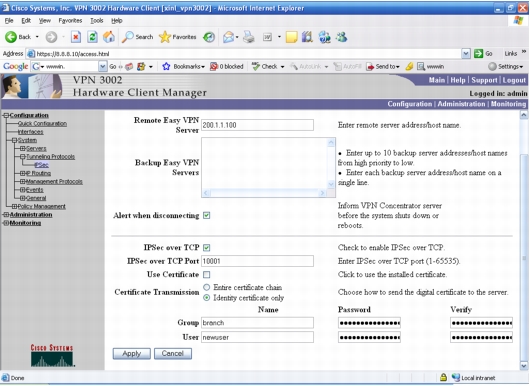
Task: Click the Apply button
Action: pos(131,354)
